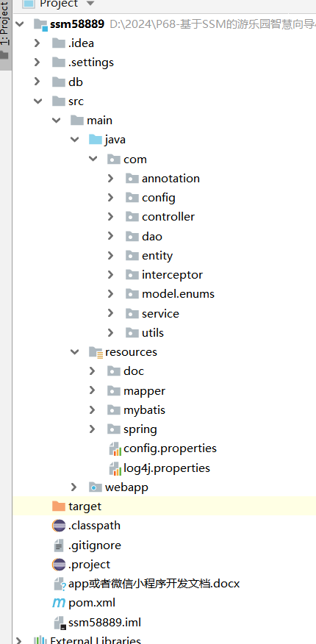The height and width of the screenshot is (644, 316).
Task: Expand the controller package
Action: (110, 217)
